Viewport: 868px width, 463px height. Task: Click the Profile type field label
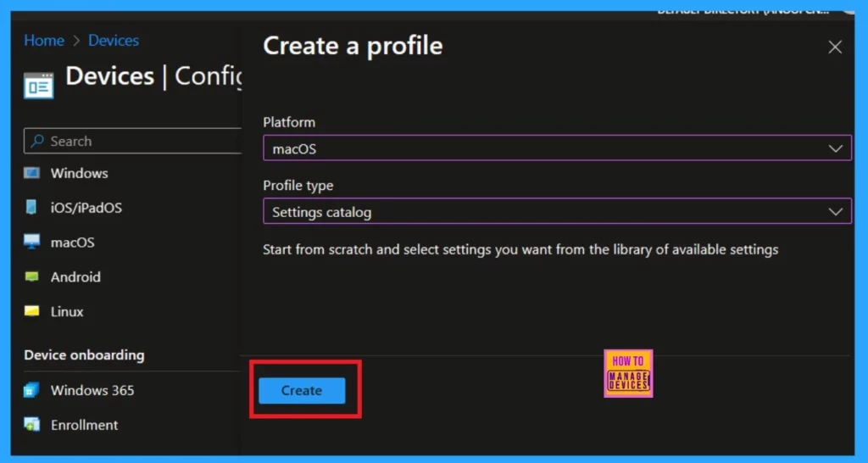(x=298, y=186)
